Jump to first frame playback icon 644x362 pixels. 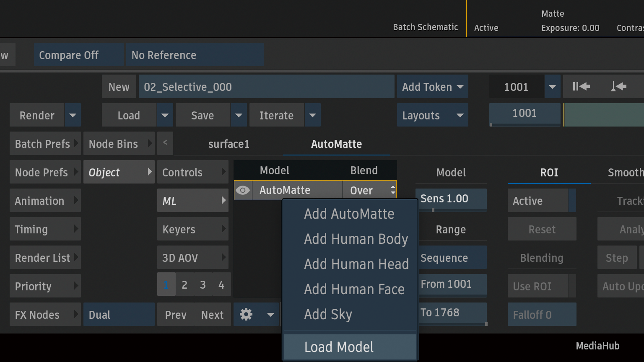[581, 87]
